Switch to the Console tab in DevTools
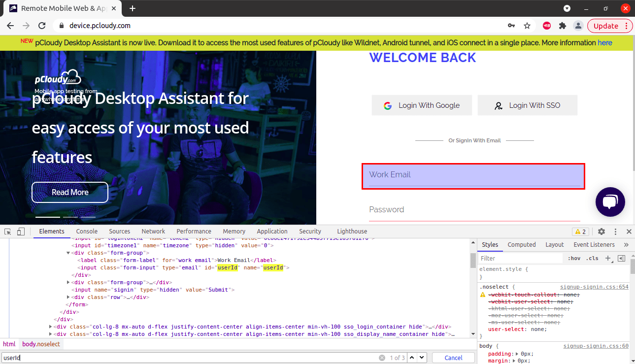 coord(87,232)
